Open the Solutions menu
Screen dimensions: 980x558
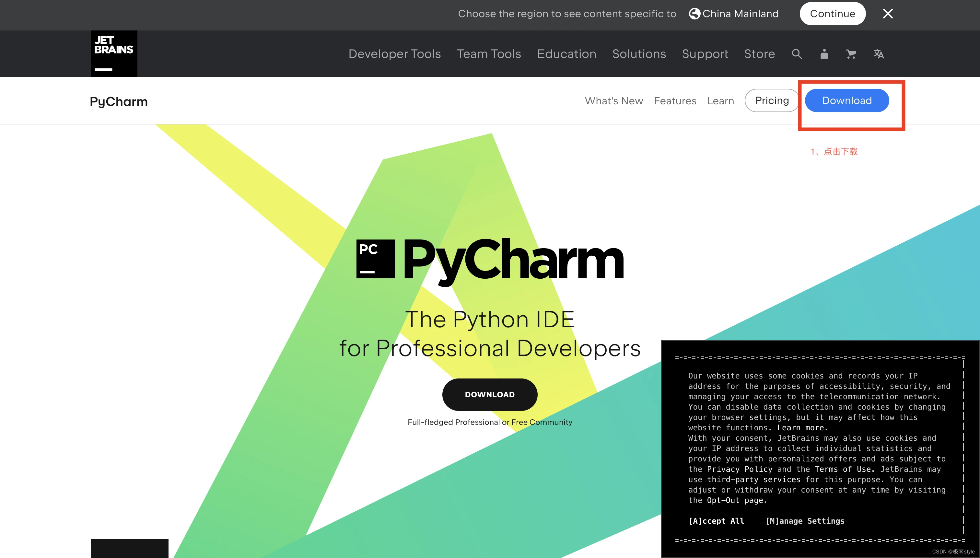(639, 54)
